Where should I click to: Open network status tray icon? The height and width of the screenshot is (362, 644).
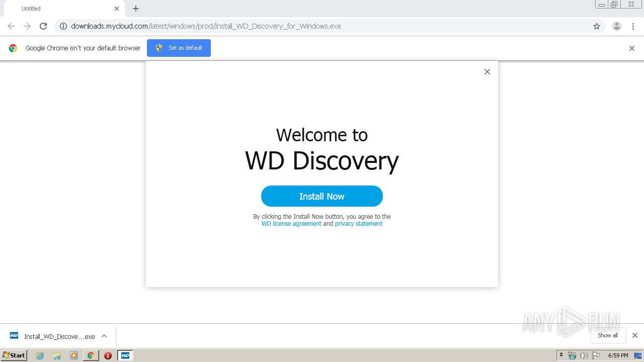[572, 355]
